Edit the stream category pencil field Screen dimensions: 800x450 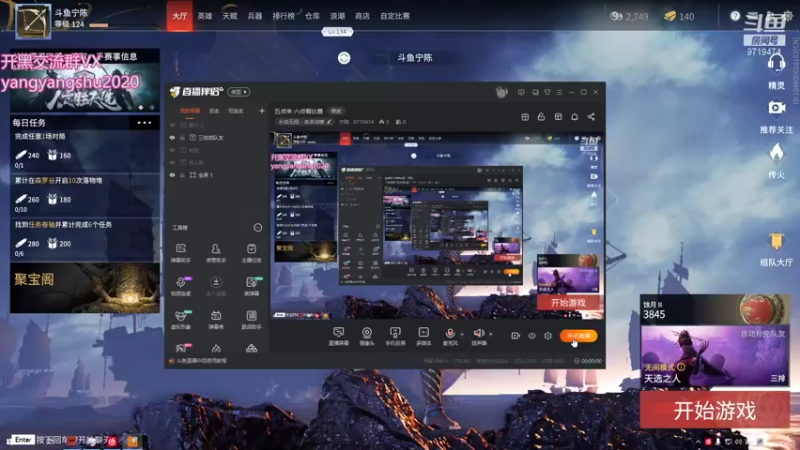(305, 122)
